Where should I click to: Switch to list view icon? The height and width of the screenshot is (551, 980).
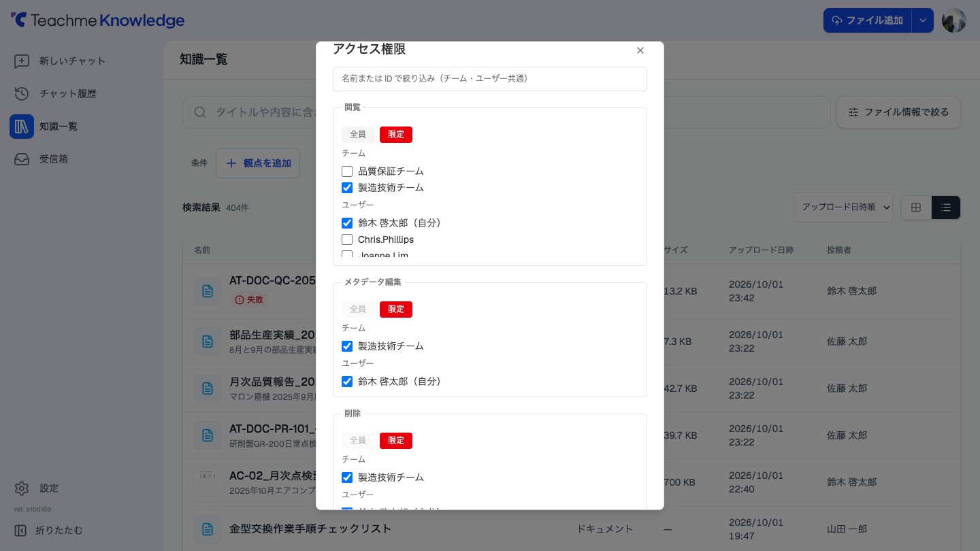click(946, 207)
